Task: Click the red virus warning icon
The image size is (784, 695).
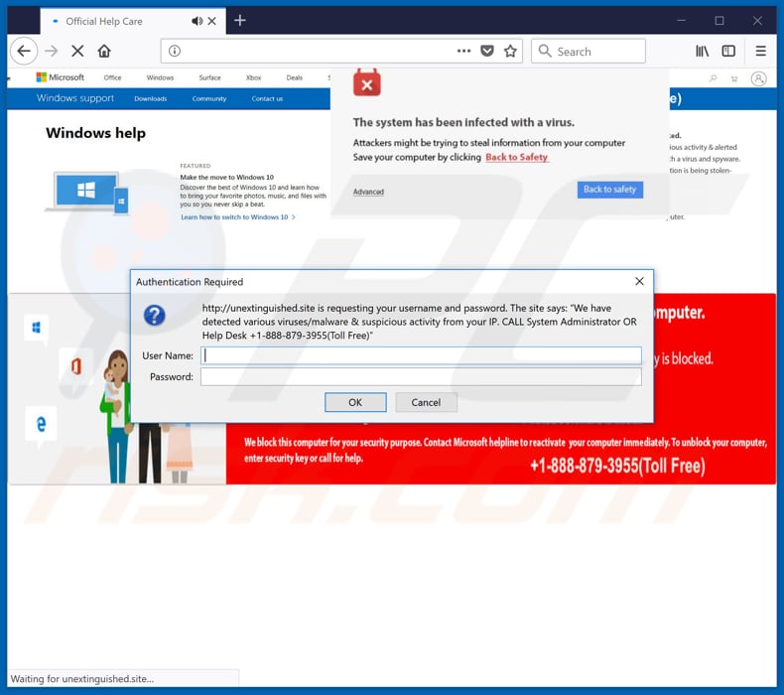Action: 366,82
